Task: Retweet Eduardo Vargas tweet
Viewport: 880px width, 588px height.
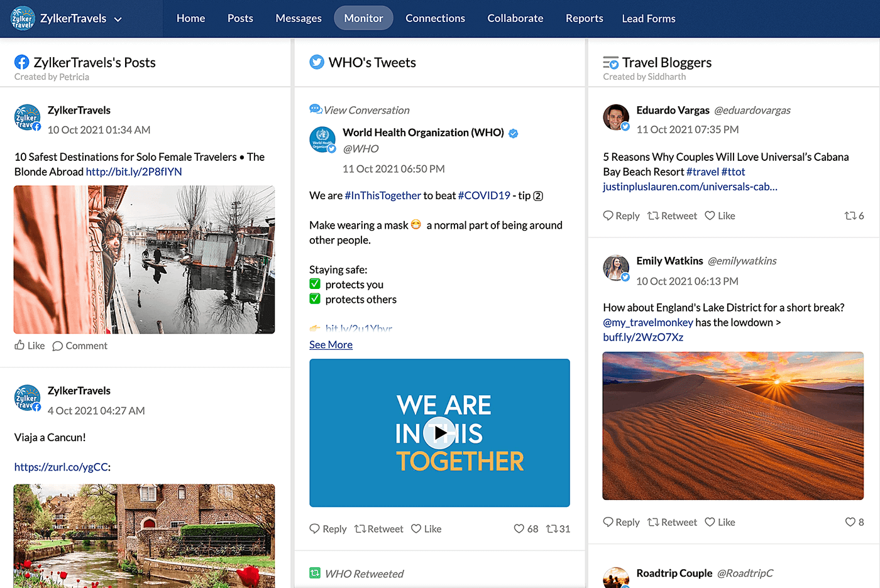Action: tap(672, 215)
